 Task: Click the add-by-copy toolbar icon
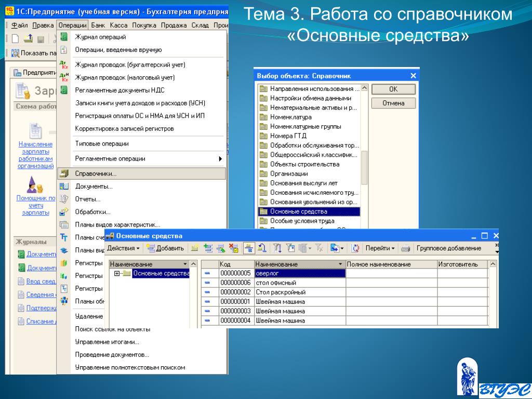click(208, 248)
